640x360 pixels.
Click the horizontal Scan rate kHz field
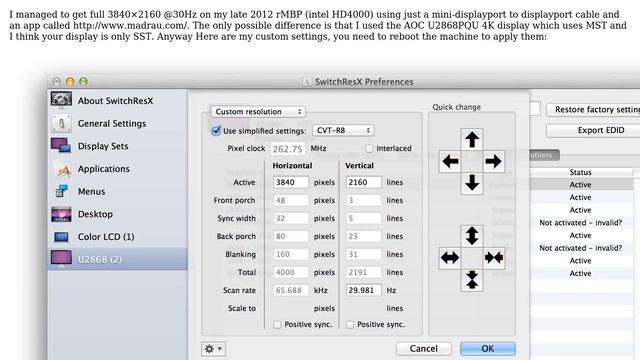[291, 290]
